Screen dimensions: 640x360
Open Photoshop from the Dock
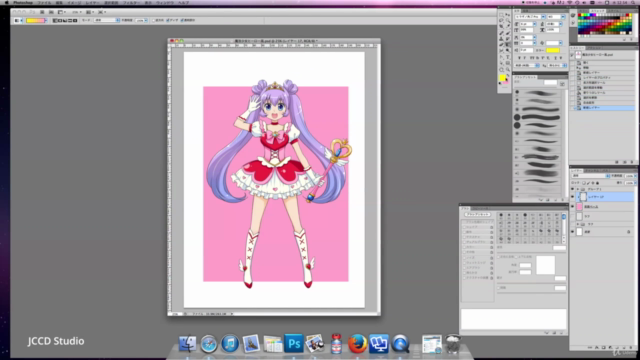[x=294, y=343]
